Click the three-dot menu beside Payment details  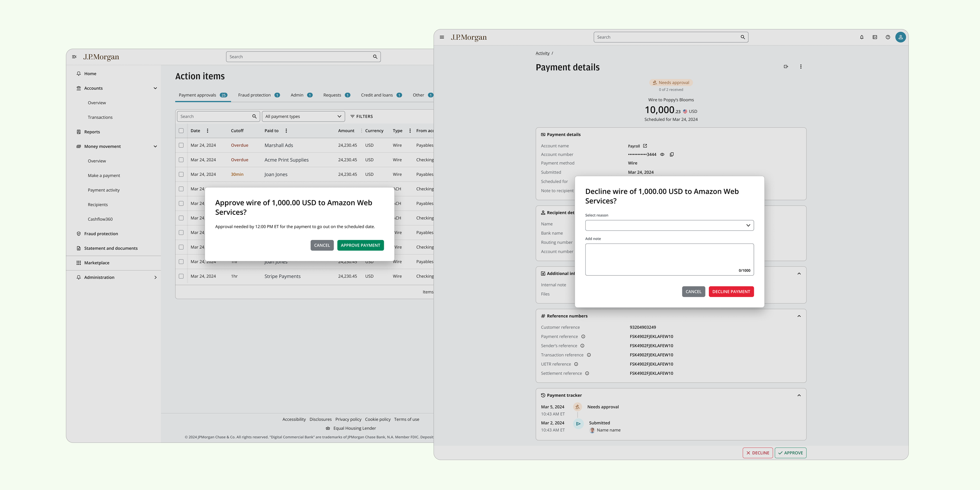pos(800,67)
